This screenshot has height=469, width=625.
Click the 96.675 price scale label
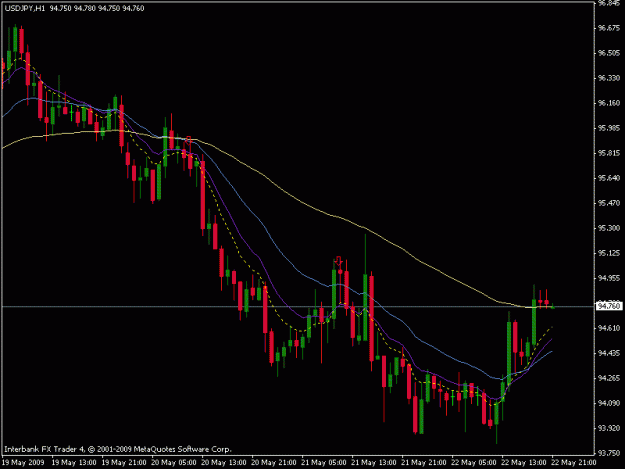[609, 28]
